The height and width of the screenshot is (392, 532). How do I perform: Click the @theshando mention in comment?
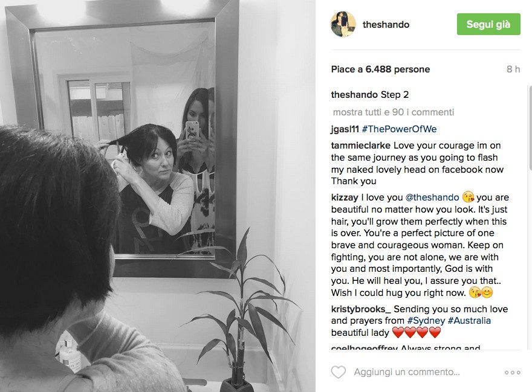click(432, 198)
